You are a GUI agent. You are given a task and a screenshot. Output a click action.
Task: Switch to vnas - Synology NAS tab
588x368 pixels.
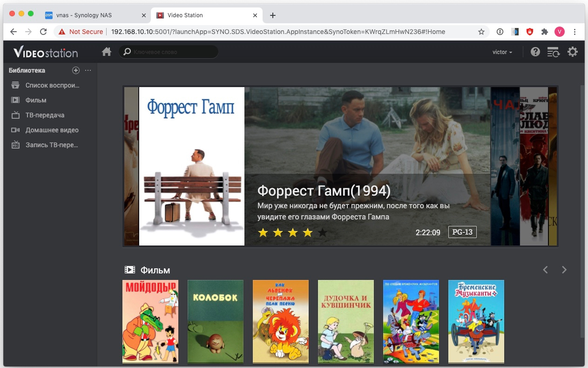tap(84, 15)
